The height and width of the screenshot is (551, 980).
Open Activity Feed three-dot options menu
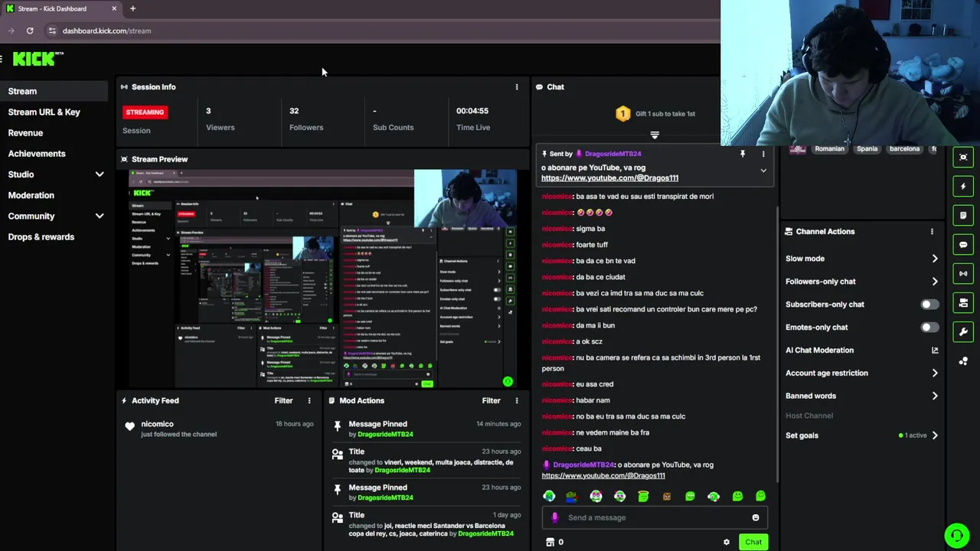[x=309, y=400]
